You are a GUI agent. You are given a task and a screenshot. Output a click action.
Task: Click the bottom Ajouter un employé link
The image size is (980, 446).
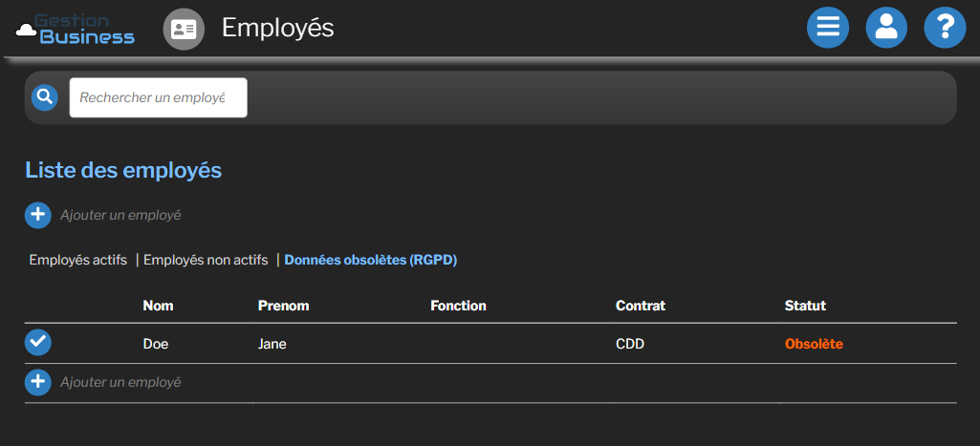pyautogui.click(x=120, y=383)
